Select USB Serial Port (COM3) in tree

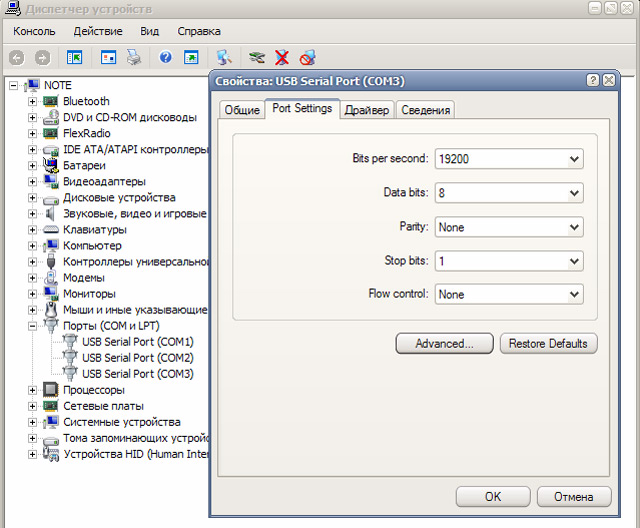138,374
